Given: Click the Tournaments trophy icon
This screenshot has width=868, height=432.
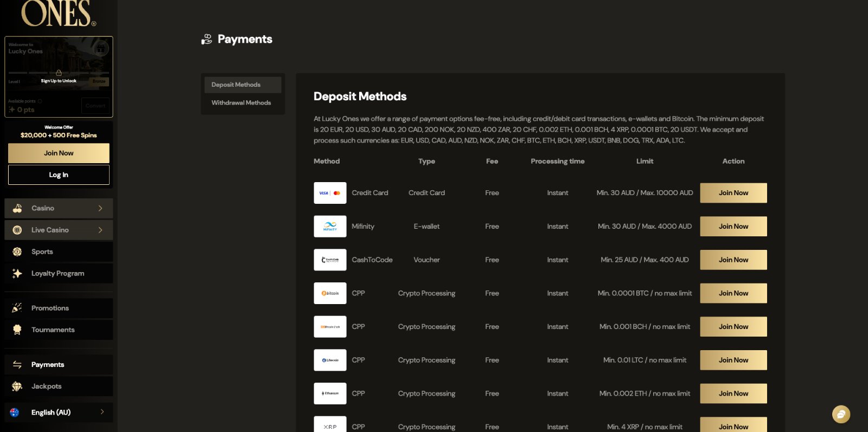Looking at the screenshot, I should [x=17, y=330].
